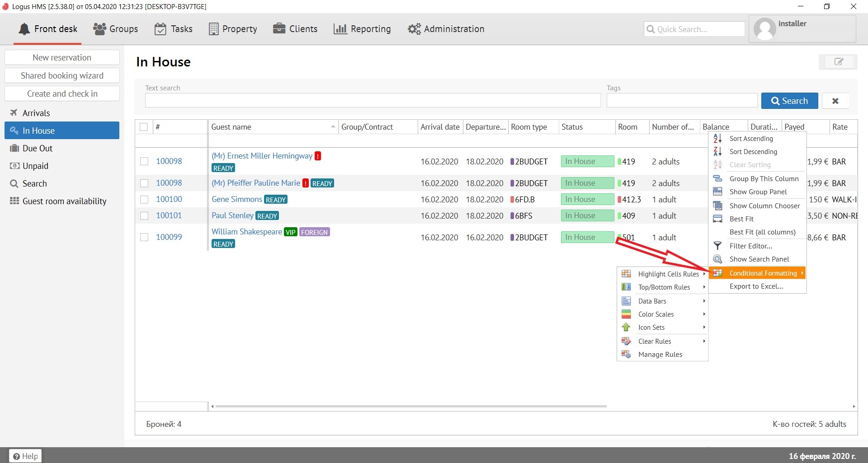Check the box for William Shakespeare row
868x463 pixels.
(x=144, y=237)
